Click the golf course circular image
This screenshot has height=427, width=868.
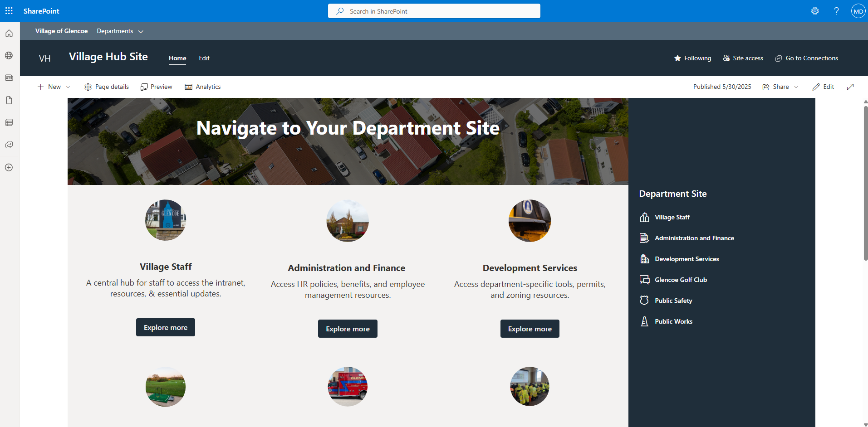[x=166, y=387]
